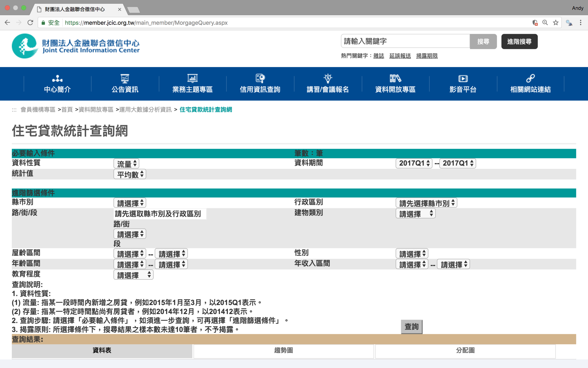
Task: Click 資料開放專區 books icon
Action: tap(395, 79)
